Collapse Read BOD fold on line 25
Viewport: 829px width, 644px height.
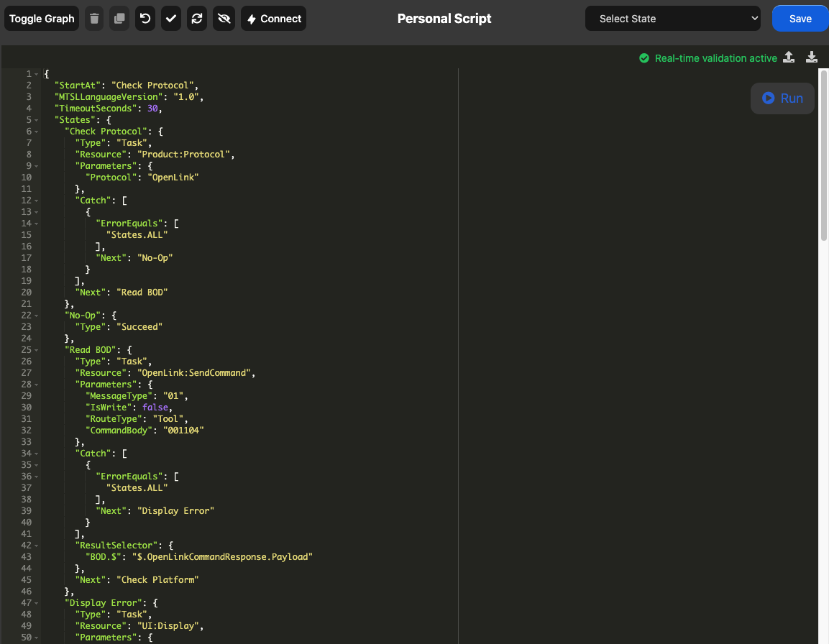[37, 350]
